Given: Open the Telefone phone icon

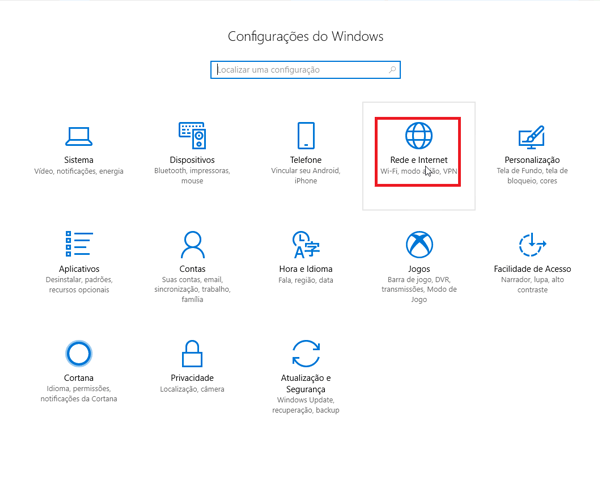Looking at the screenshot, I should point(306,135).
